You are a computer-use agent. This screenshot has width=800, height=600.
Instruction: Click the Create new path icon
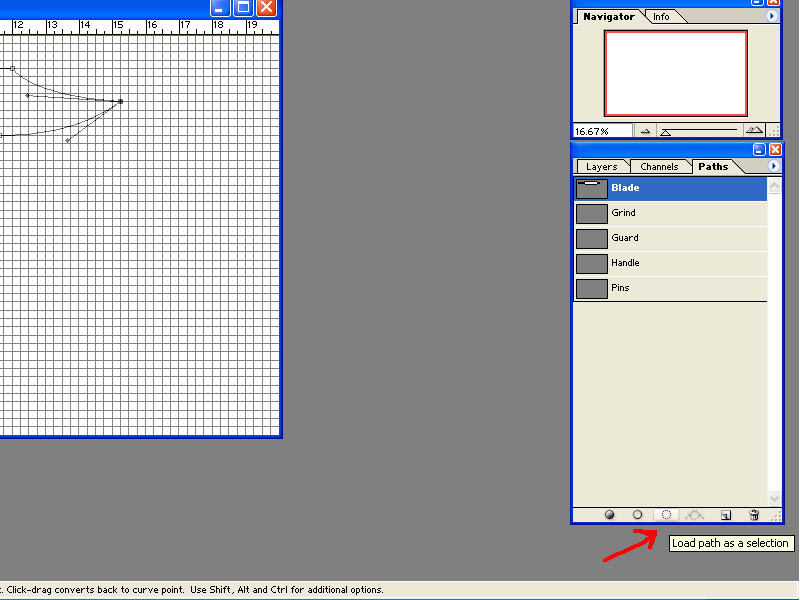[x=726, y=515]
